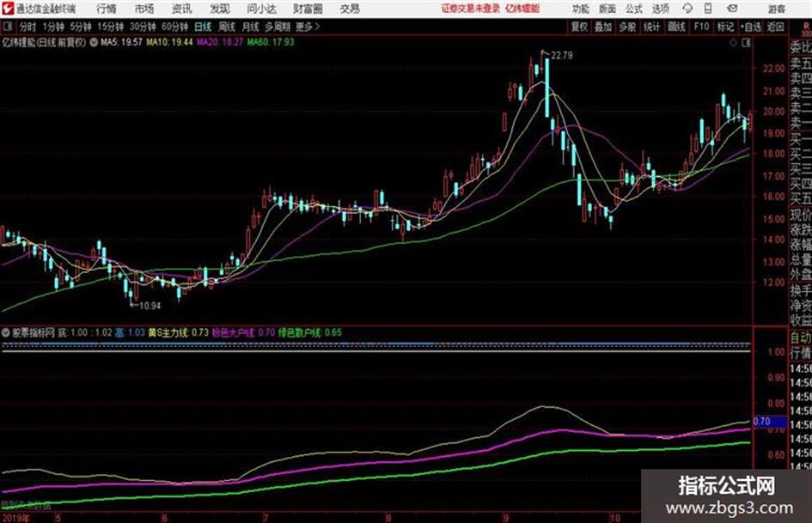Open the 公式 formula menu
Screen dimensions: 812x523
coord(634,9)
